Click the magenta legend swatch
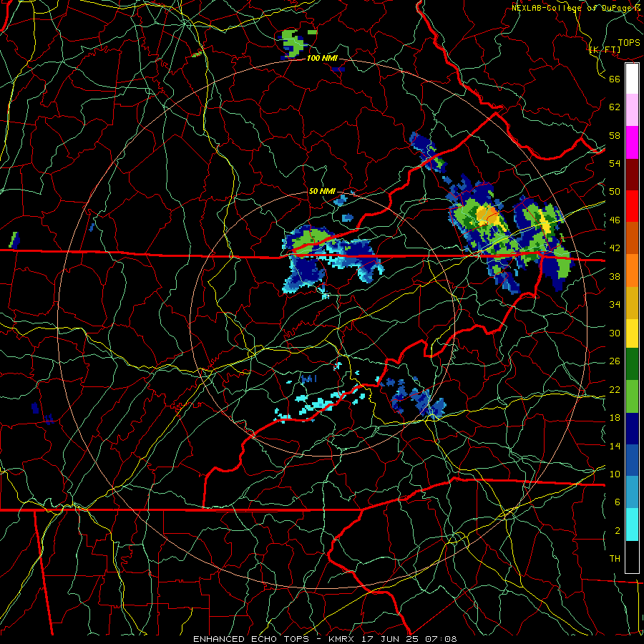The width and height of the screenshot is (644, 644). coord(632,142)
